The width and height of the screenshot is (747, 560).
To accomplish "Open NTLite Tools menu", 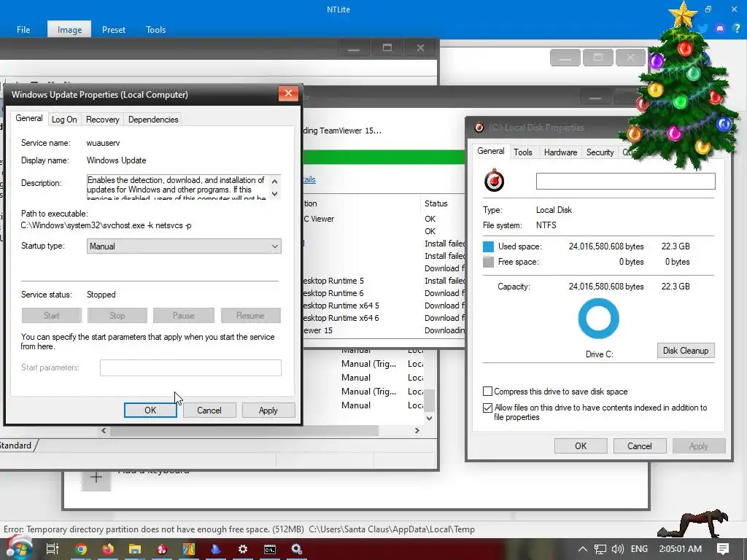I will click(156, 29).
